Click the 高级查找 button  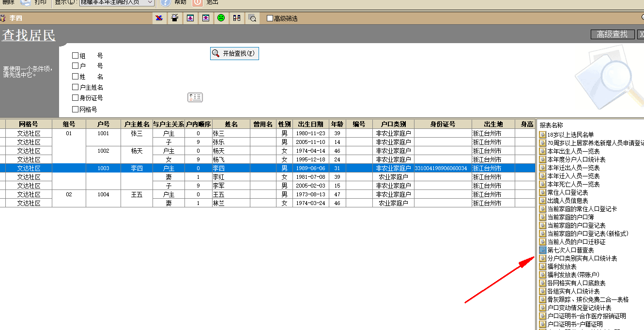(x=612, y=34)
